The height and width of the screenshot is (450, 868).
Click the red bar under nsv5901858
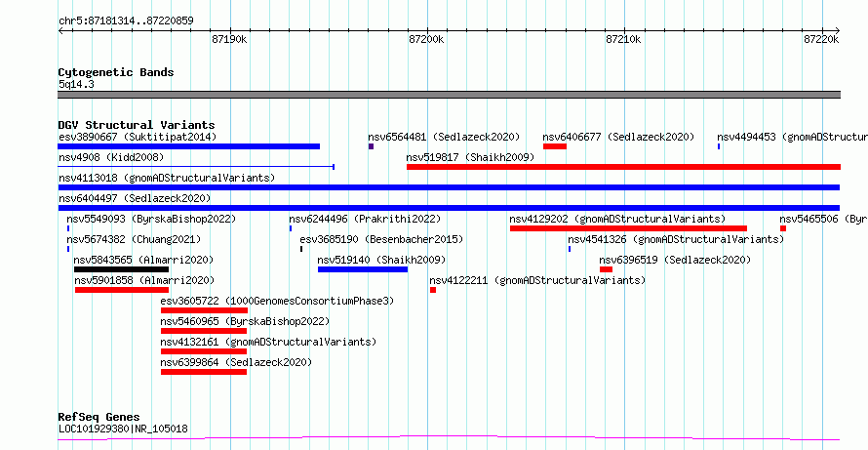tap(122, 290)
